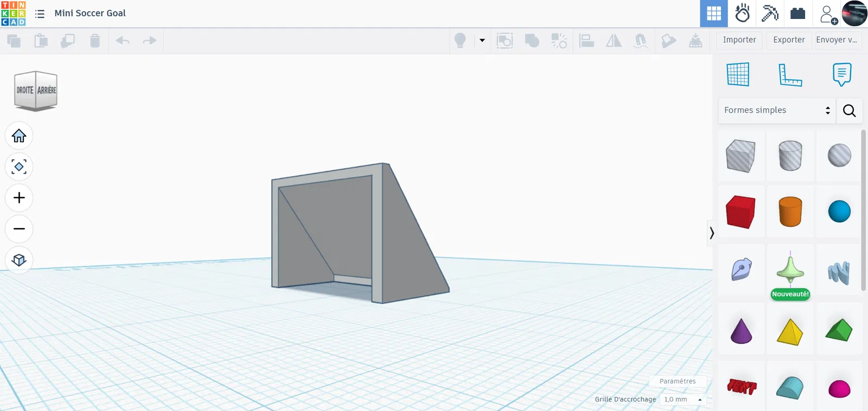Search shapes with magnifier icon
868x411 pixels.
850,111
